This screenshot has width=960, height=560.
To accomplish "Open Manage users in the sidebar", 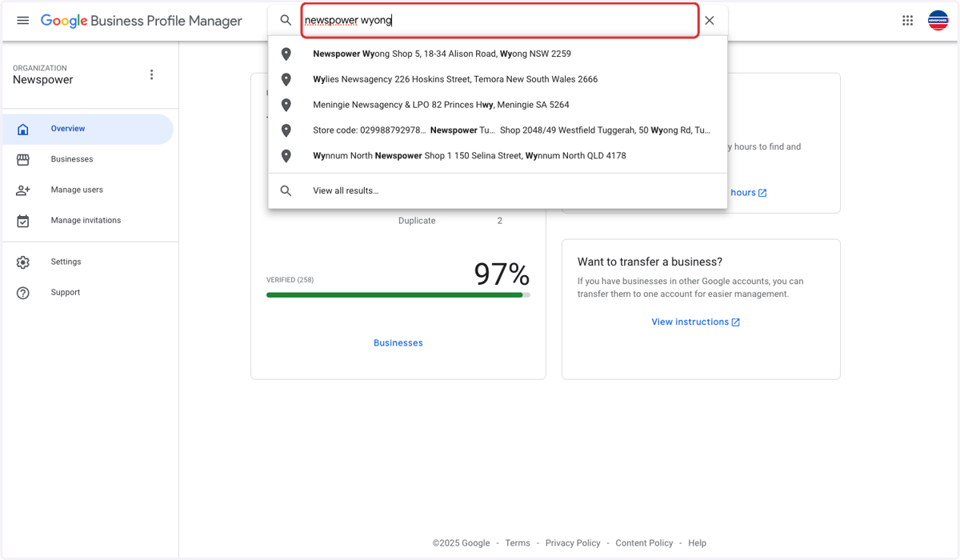I will coord(88,190).
